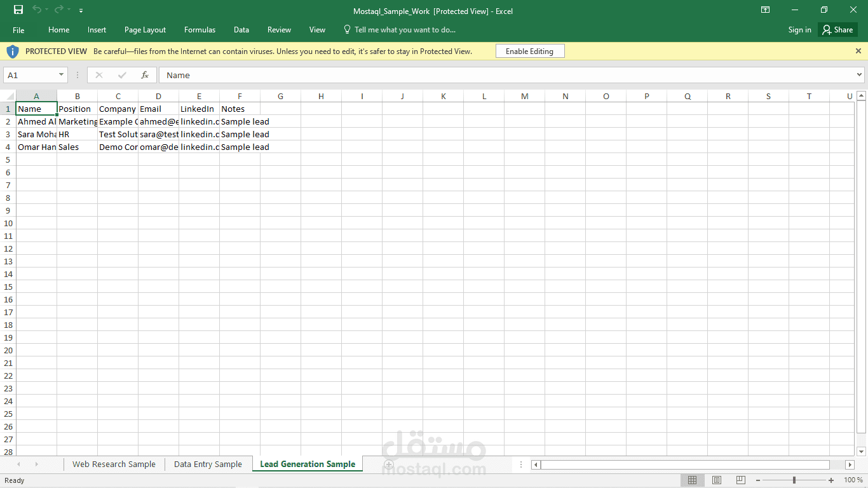Click the Redo arrow icon
Viewport: 868px width, 488px height.
click(59, 10)
